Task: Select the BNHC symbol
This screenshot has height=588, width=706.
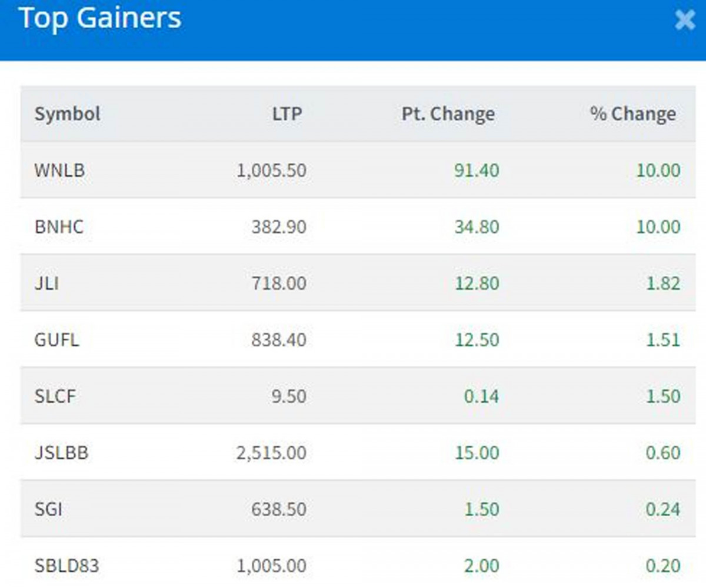Action: point(59,227)
